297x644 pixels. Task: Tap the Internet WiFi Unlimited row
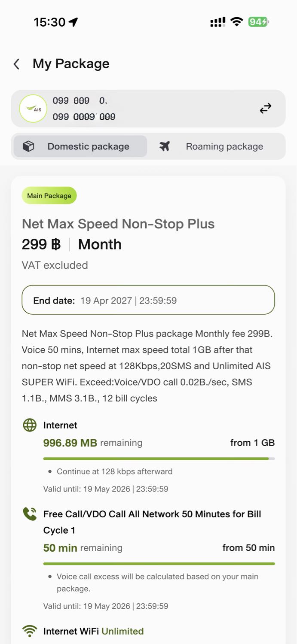point(93,631)
